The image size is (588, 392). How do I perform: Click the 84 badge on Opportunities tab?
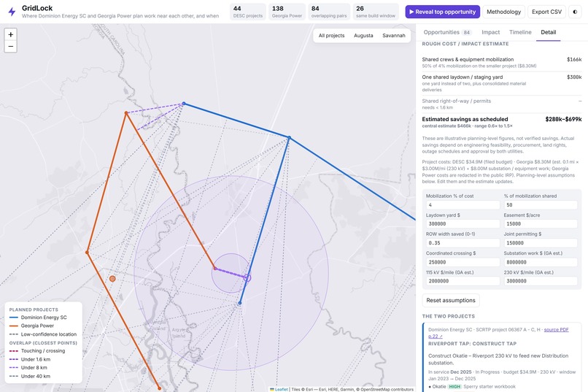tap(466, 33)
